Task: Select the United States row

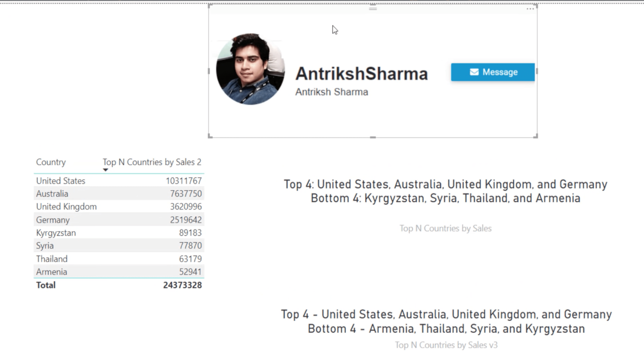Action: point(119,181)
